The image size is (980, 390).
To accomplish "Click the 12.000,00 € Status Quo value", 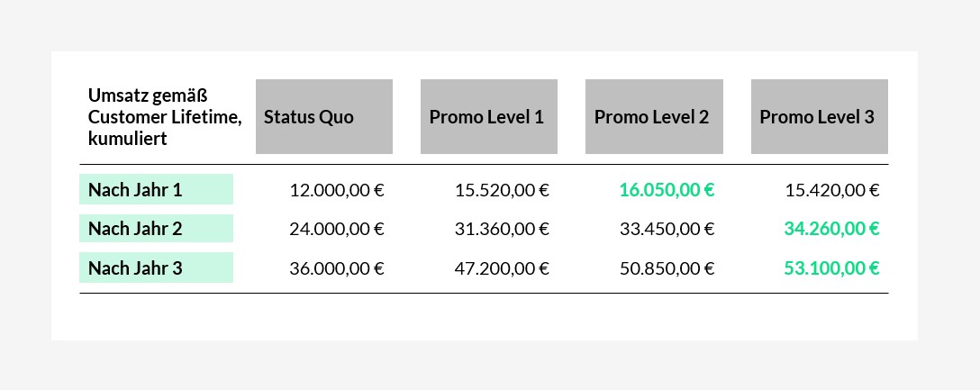I will tap(337, 190).
